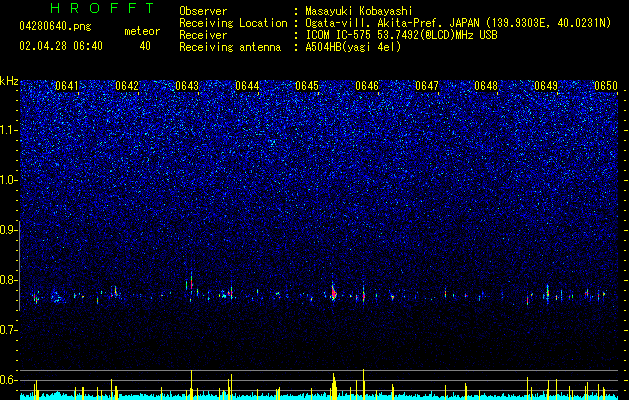Click the 0643 time marker
The width and height of the screenshot is (629, 400).
[x=187, y=86]
